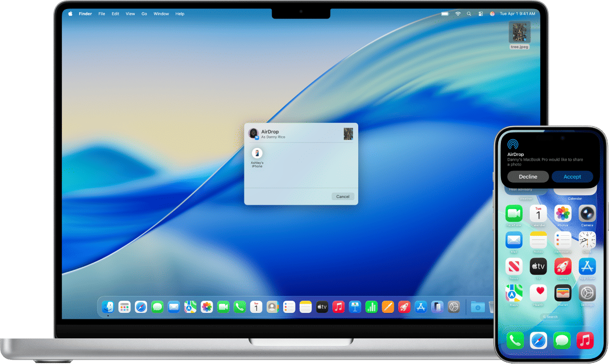Decline the incoming AirDrop request
This screenshot has width=609, height=364.
pyautogui.click(x=528, y=176)
